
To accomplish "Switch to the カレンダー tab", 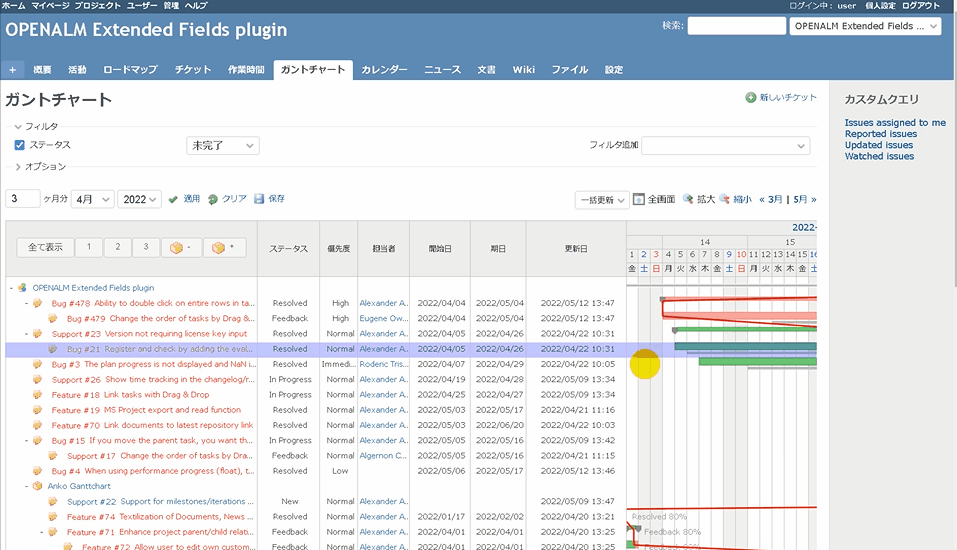I will [x=384, y=70].
